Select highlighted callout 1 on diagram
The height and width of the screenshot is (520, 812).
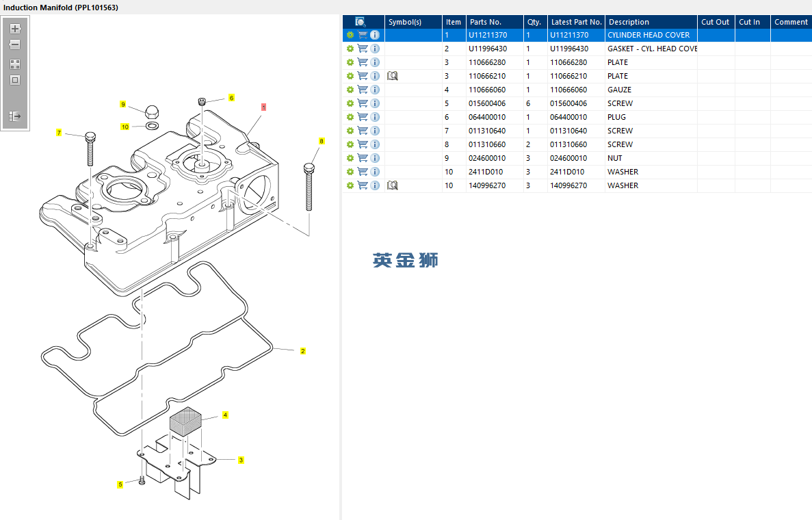(263, 107)
